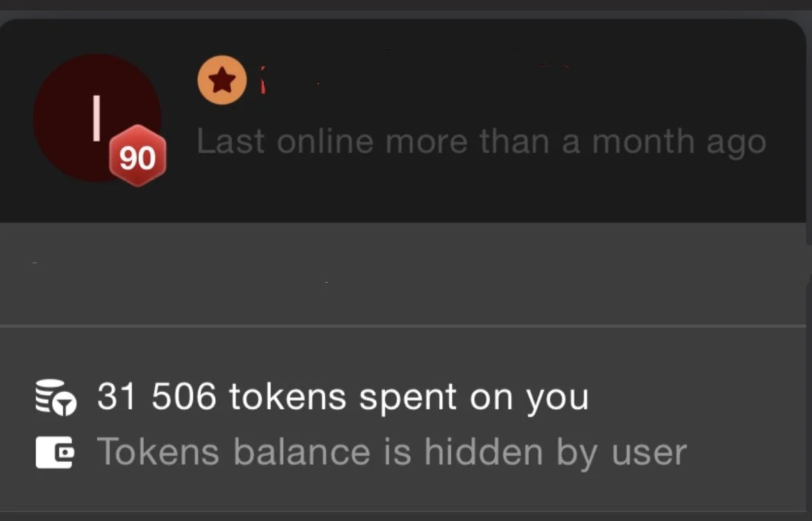This screenshot has width=812, height=521.
Task: Click the "Last online more than a month ago" status
Action: [x=481, y=142]
